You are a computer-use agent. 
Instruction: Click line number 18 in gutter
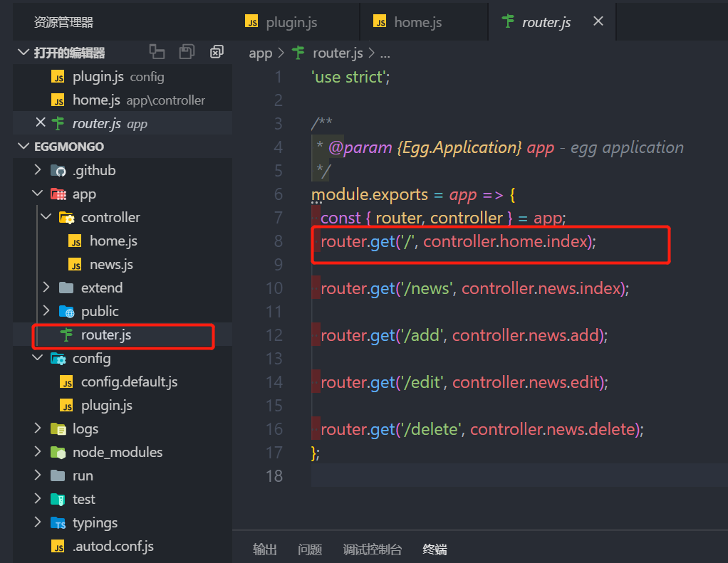pos(274,475)
